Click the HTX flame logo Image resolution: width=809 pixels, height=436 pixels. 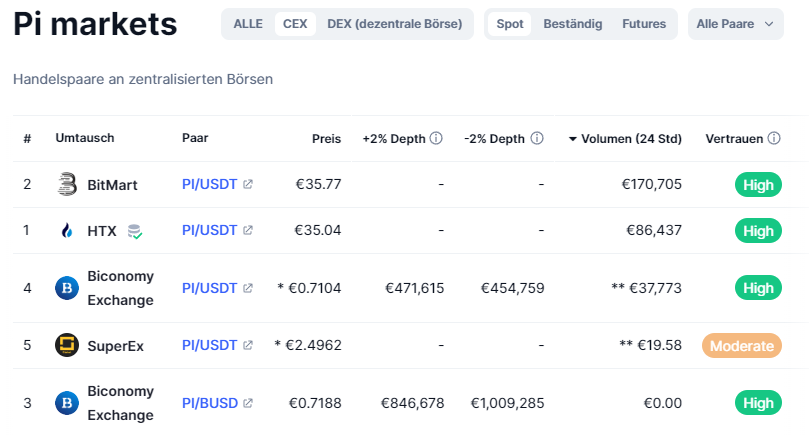coord(67,231)
